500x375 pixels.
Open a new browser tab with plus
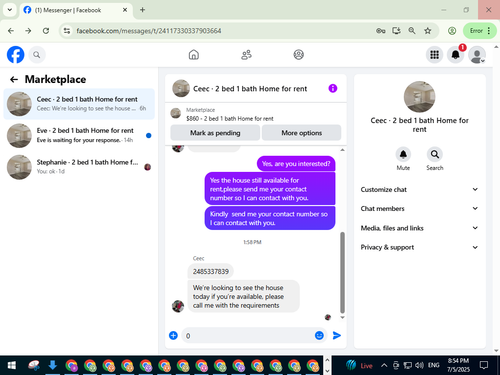[142, 10]
